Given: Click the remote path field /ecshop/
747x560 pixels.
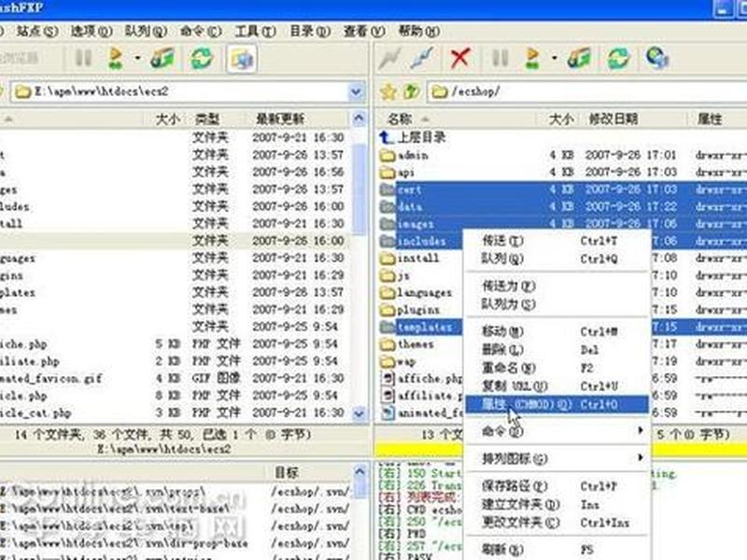Looking at the screenshot, I should [x=587, y=91].
